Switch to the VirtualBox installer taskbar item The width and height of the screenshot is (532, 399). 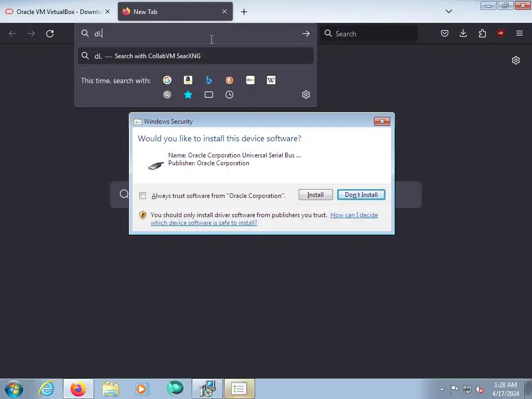[x=207, y=389]
